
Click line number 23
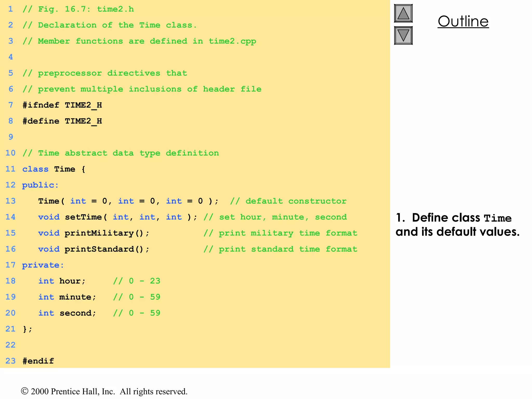coord(10,361)
